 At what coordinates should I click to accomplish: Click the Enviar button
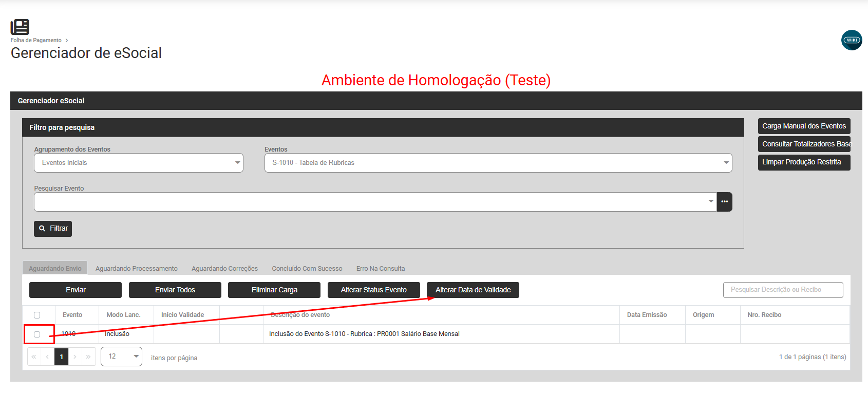[76, 290]
